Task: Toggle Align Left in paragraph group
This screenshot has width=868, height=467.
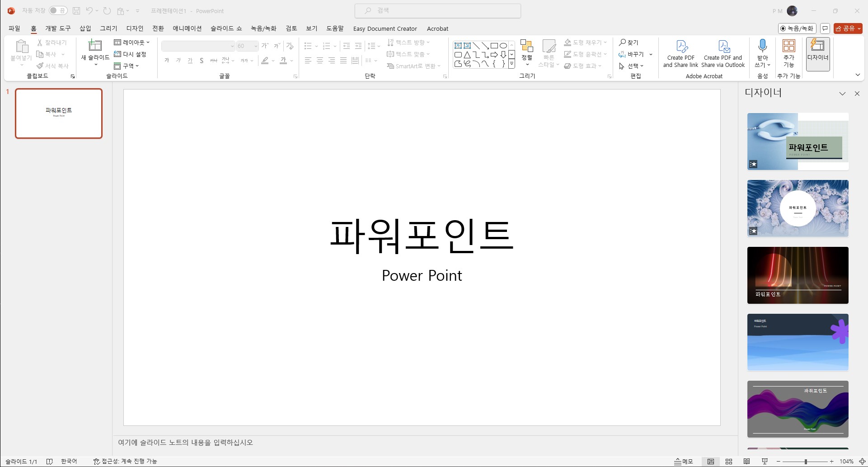Action: tap(308, 60)
